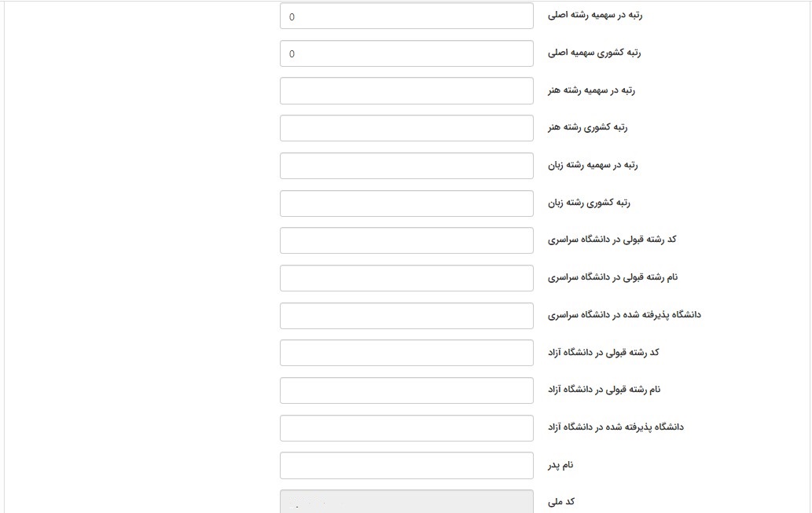
Task: Click the نام پدر label text
Action: point(561,465)
